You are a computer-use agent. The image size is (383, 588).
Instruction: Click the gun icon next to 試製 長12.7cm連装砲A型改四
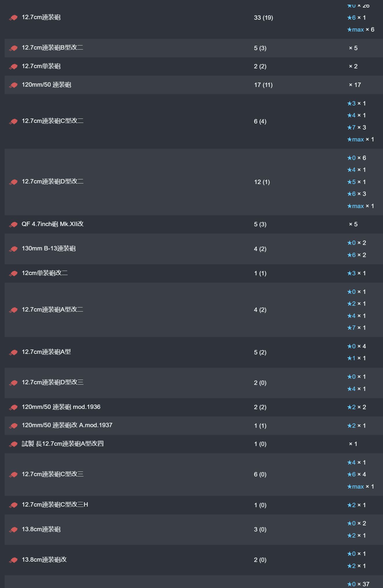point(13,444)
